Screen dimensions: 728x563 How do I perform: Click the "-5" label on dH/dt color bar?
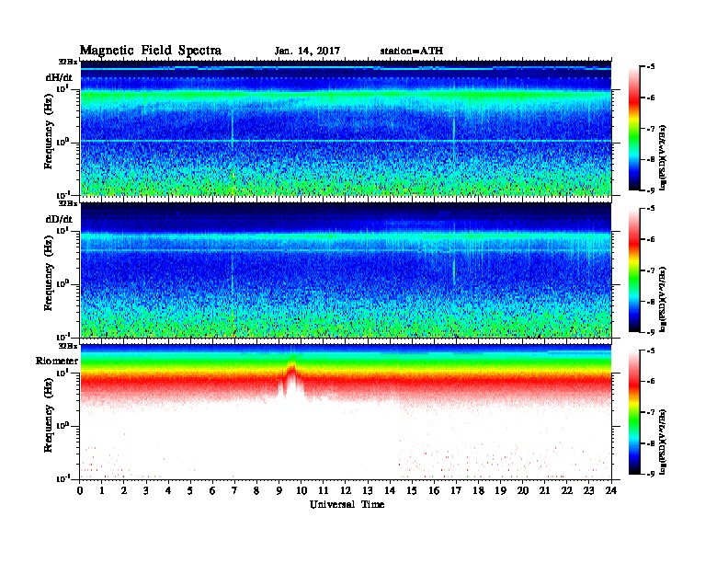[x=651, y=67]
